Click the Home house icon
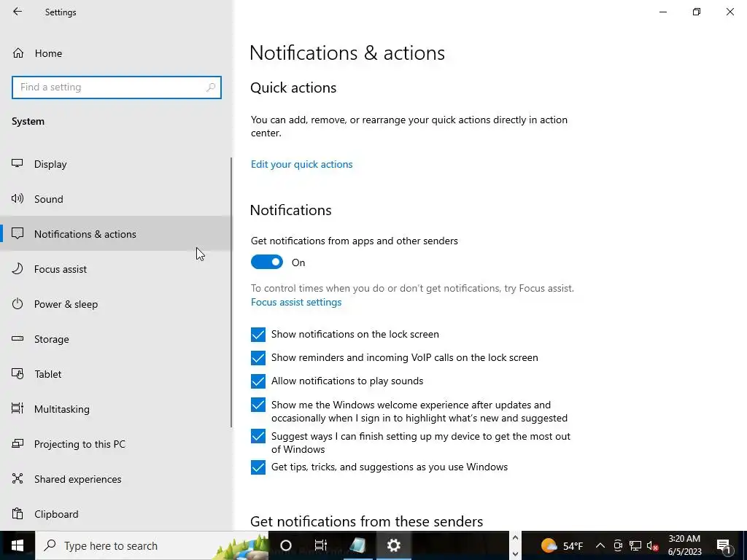Screen dimensions: 747x560 18,52
